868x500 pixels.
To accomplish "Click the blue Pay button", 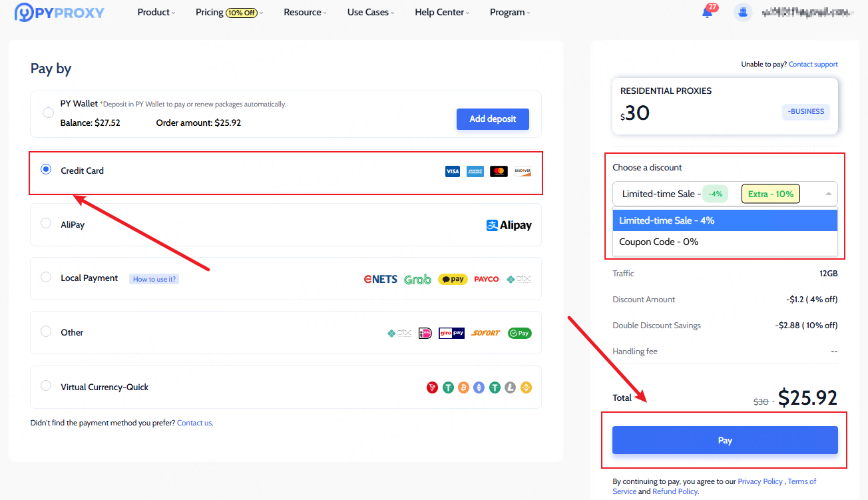I will coord(724,440).
